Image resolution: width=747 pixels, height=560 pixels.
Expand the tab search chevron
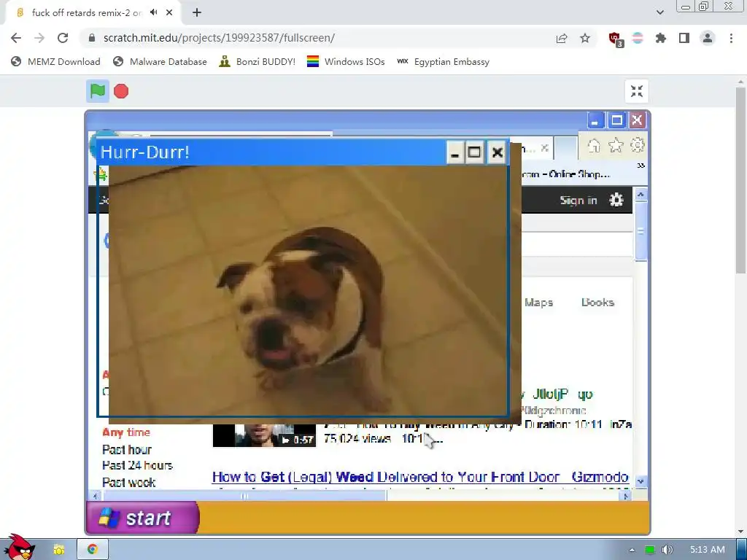click(x=659, y=12)
